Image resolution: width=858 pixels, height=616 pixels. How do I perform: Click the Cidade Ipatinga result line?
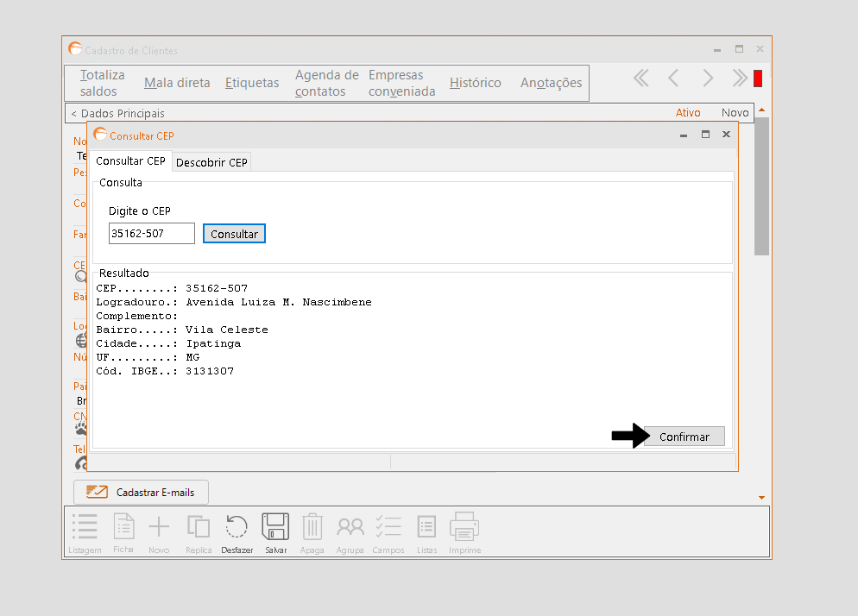click(x=168, y=343)
